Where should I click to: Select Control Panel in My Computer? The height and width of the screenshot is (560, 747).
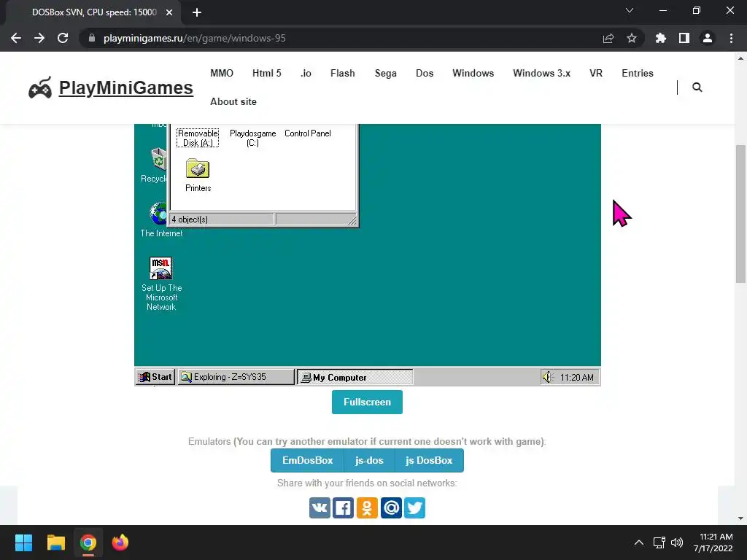pos(308,133)
